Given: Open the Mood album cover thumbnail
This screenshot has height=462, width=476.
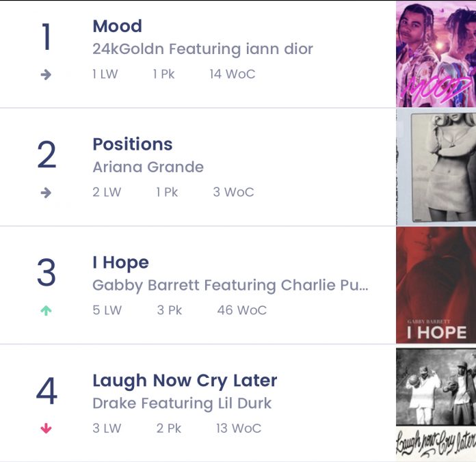Looking at the screenshot, I should (436, 54).
